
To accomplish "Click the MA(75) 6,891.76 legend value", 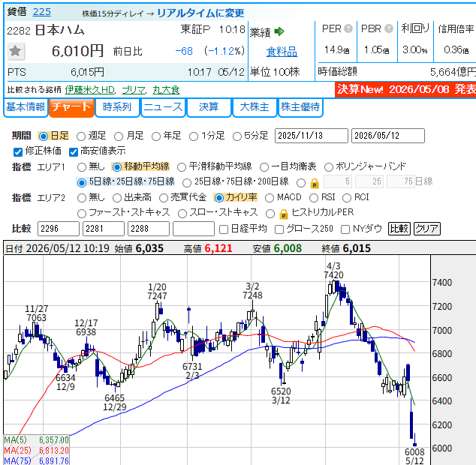I will coord(54,460).
